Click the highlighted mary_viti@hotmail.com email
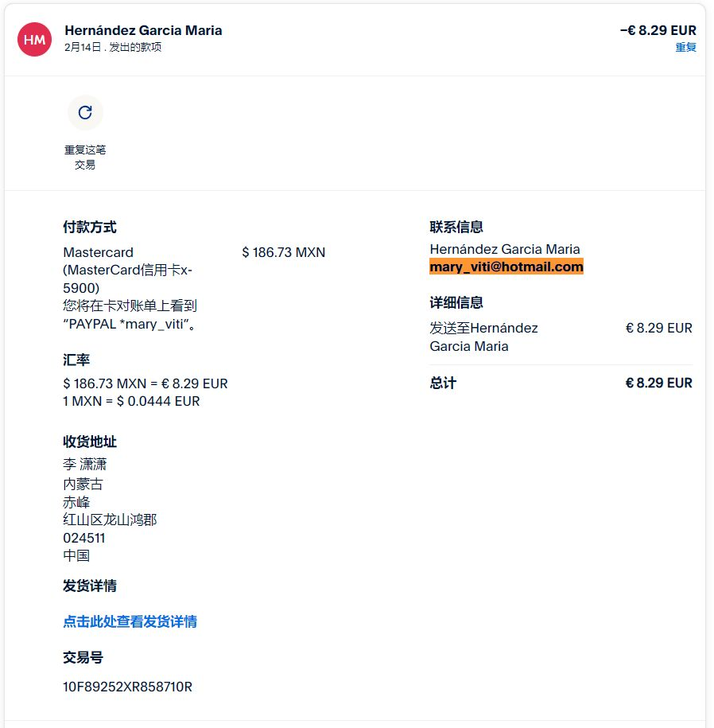 click(506, 267)
